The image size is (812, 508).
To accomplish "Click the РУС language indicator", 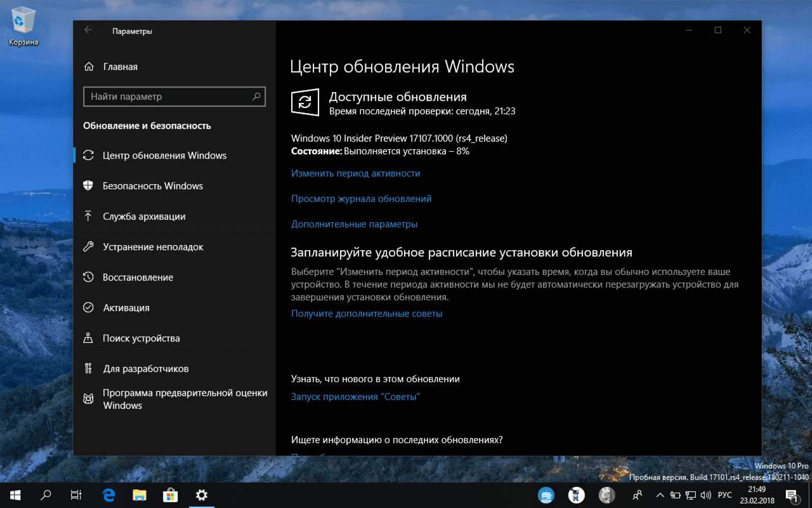I will tap(724, 495).
